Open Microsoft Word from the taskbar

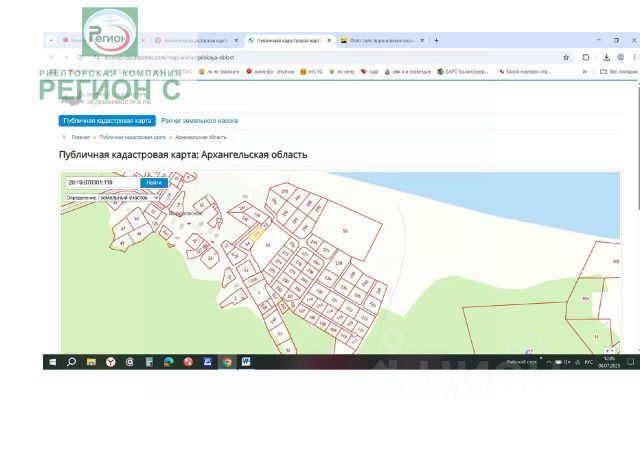[x=246, y=362]
